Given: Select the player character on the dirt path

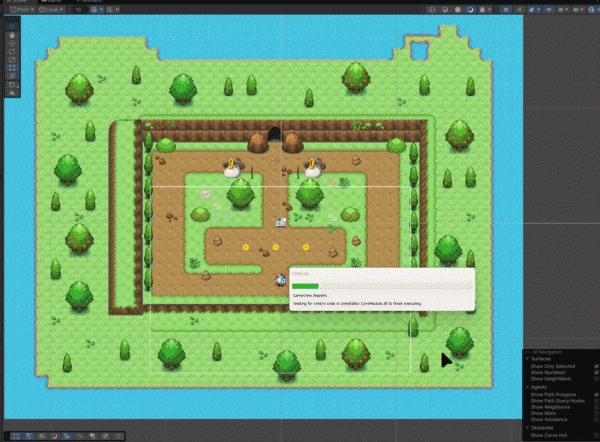Looking at the screenshot, I should pyautogui.click(x=280, y=280).
